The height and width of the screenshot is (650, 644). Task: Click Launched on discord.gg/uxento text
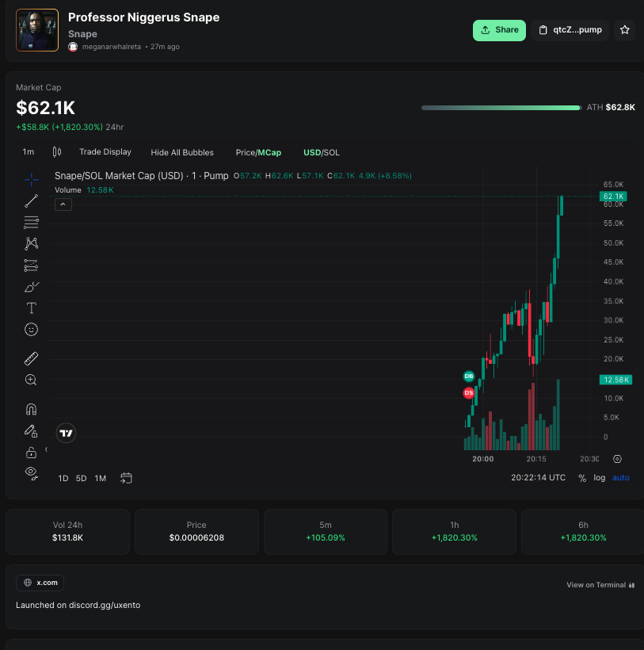click(78, 606)
